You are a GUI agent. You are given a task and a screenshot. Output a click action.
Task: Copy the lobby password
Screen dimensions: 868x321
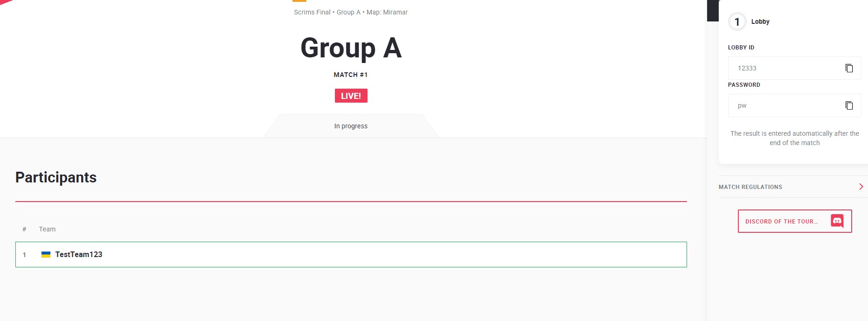point(849,105)
